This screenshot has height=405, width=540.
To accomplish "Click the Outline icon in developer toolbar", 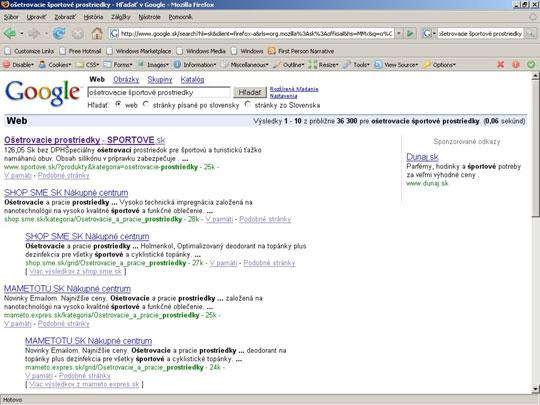I will (x=277, y=64).
